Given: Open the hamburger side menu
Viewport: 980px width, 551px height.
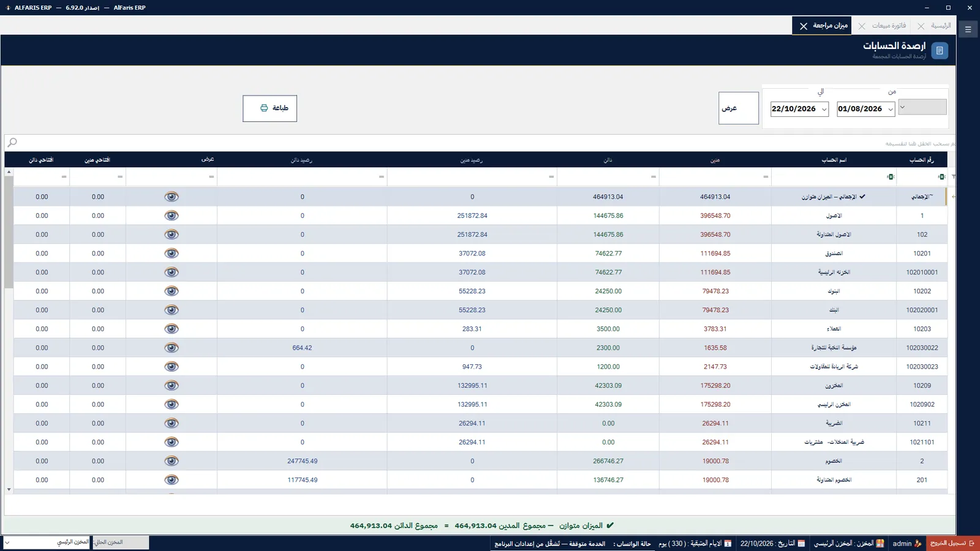Looking at the screenshot, I should [x=968, y=29].
